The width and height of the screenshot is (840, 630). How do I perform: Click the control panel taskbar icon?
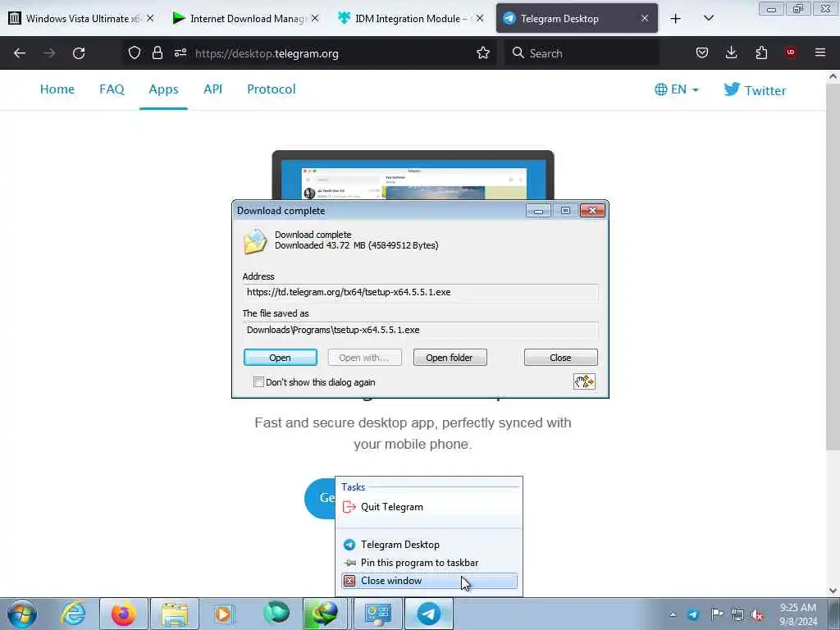[x=377, y=614]
